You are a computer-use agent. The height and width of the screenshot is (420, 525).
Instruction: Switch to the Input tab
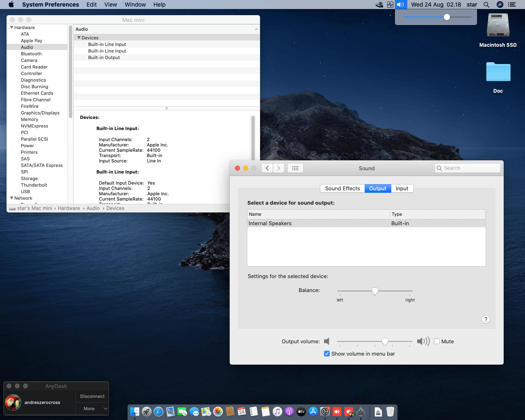[x=402, y=188]
